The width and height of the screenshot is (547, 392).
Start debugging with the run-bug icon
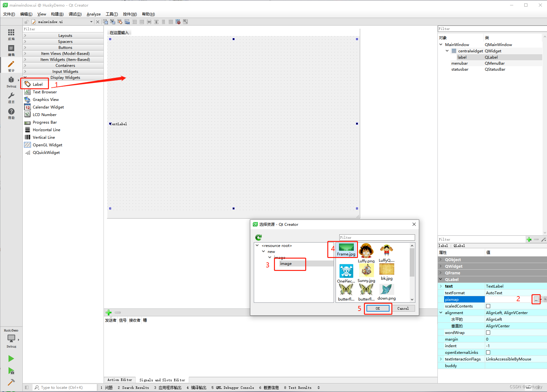tap(11, 371)
